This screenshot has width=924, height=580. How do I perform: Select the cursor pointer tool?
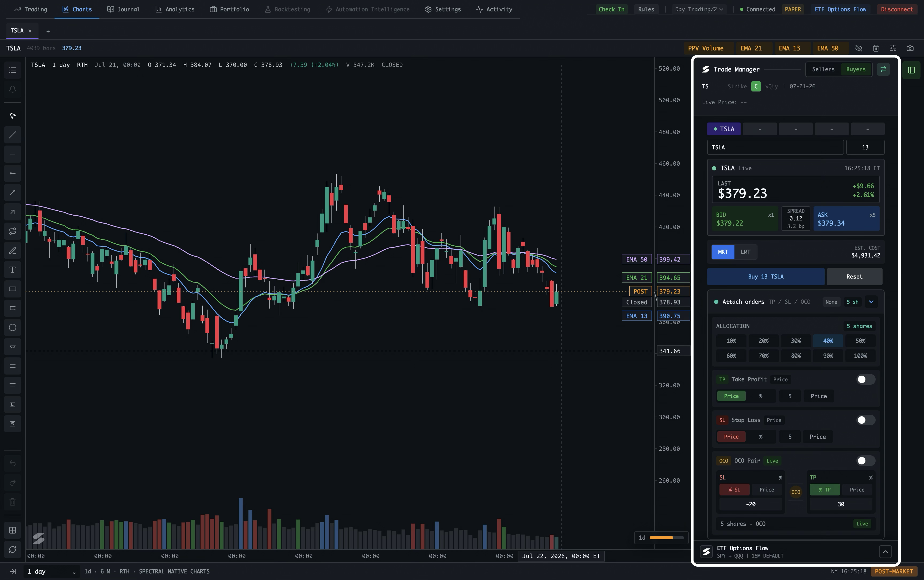coord(13,116)
